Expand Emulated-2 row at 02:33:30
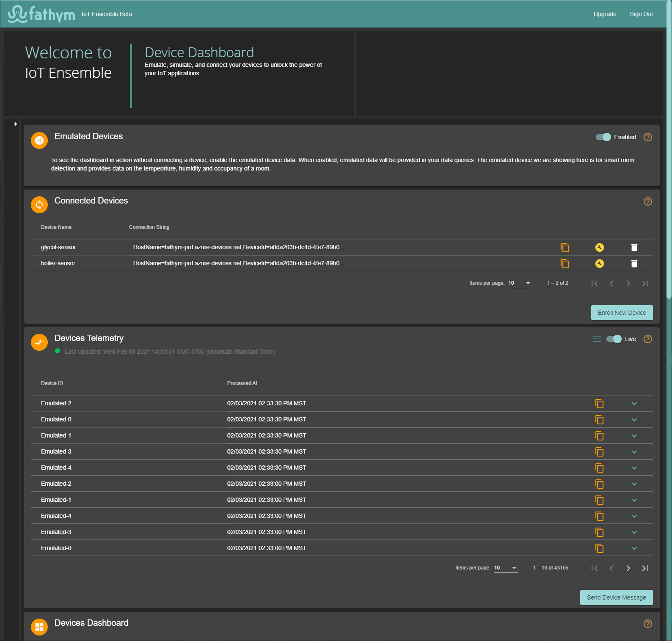This screenshot has height=641, width=672. tap(634, 404)
